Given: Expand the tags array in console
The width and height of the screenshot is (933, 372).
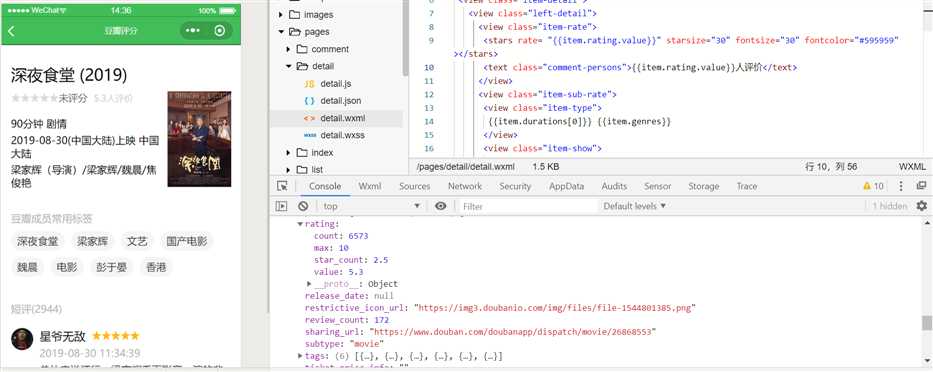Looking at the screenshot, I should pos(300,356).
